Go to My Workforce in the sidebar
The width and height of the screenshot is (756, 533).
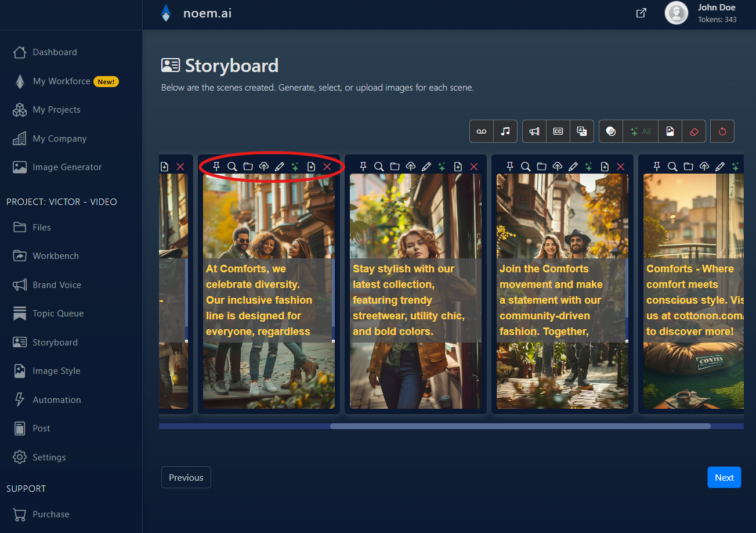[x=62, y=81]
